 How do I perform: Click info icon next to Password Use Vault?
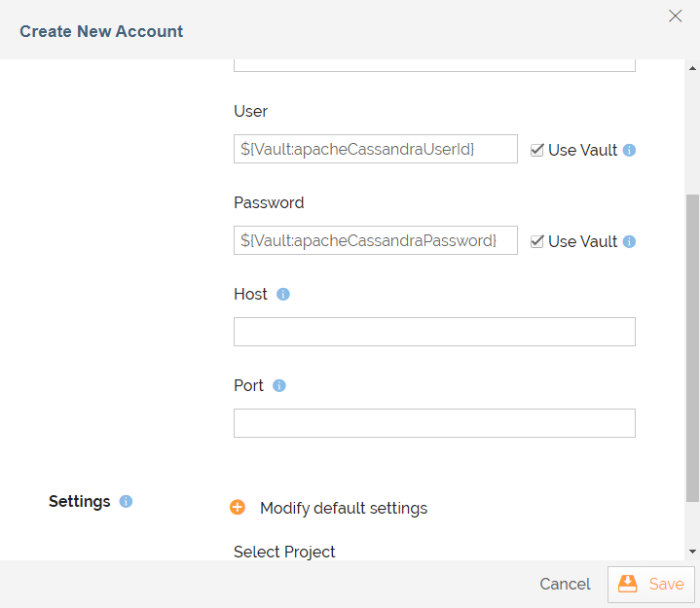click(629, 242)
